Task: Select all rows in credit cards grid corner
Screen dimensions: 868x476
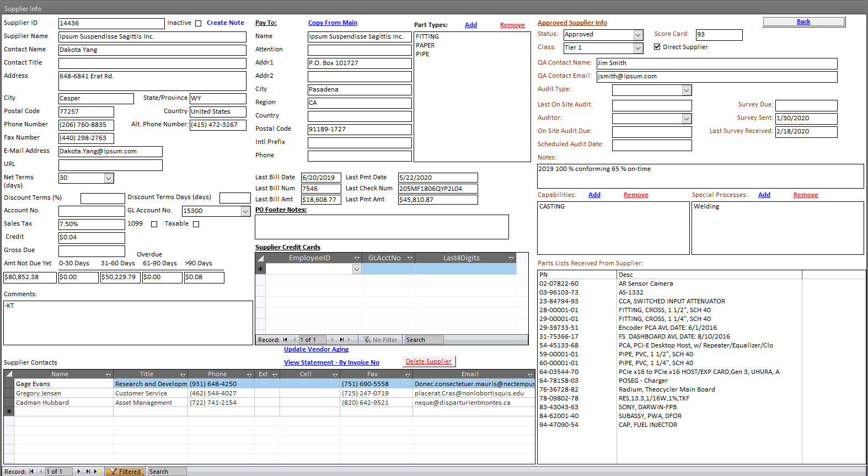Action: [x=260, y=258]
